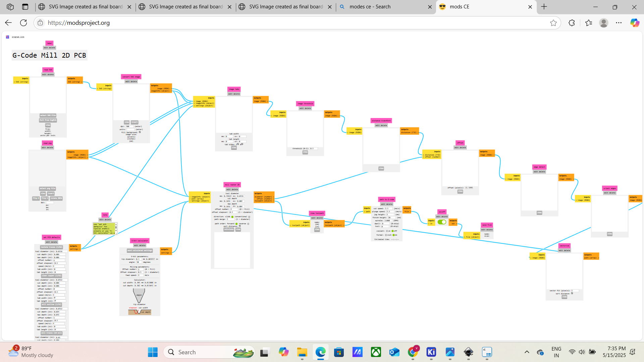Click the browser back arrow
The image size is (644, 362).
pos(8,23)
